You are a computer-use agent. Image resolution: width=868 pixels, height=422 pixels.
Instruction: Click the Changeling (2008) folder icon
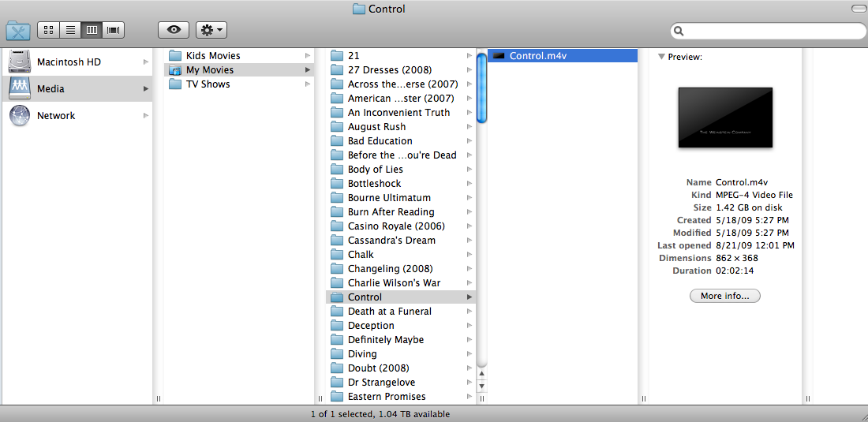337,269
